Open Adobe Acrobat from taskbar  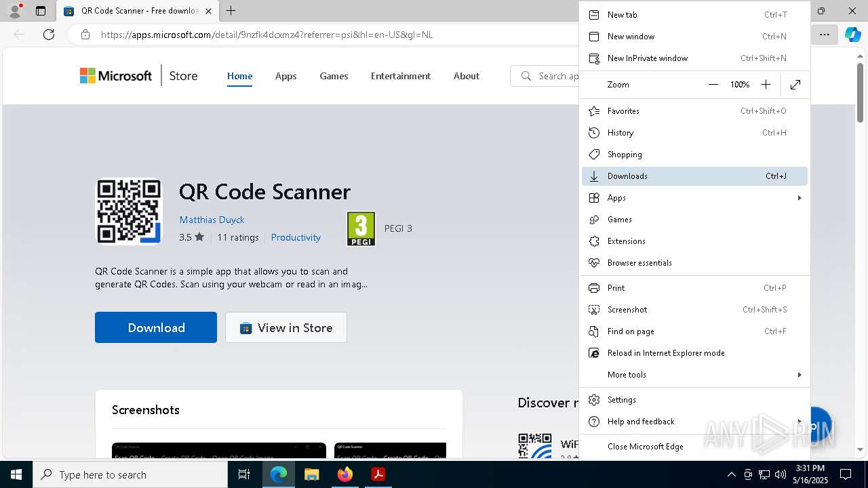378,474
